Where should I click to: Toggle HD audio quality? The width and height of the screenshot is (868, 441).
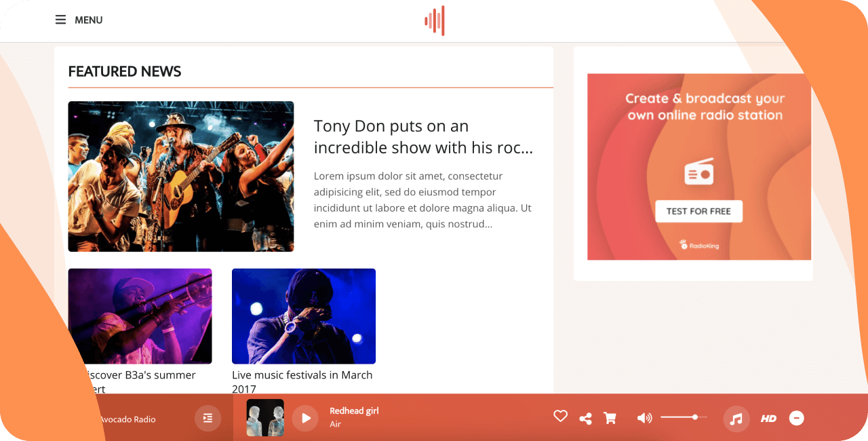[x=768, y=419]
